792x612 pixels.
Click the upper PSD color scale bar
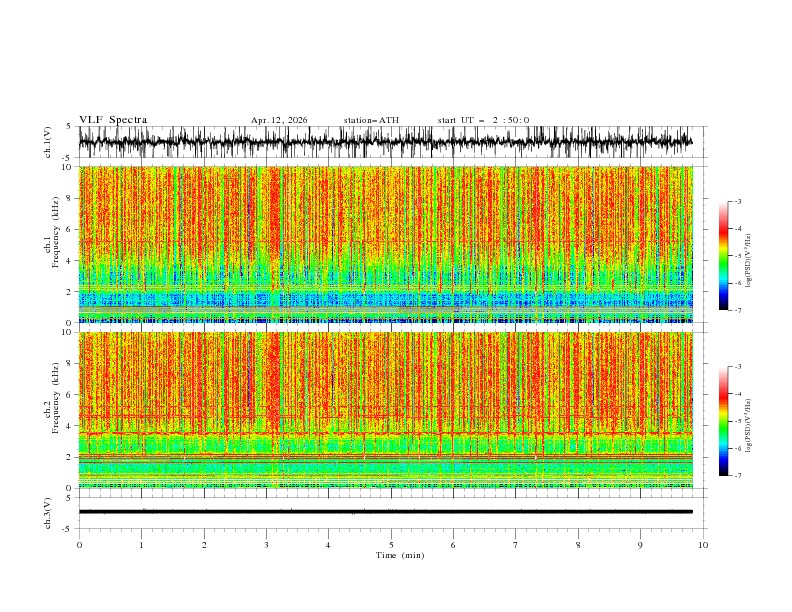[x=724, y=256]
